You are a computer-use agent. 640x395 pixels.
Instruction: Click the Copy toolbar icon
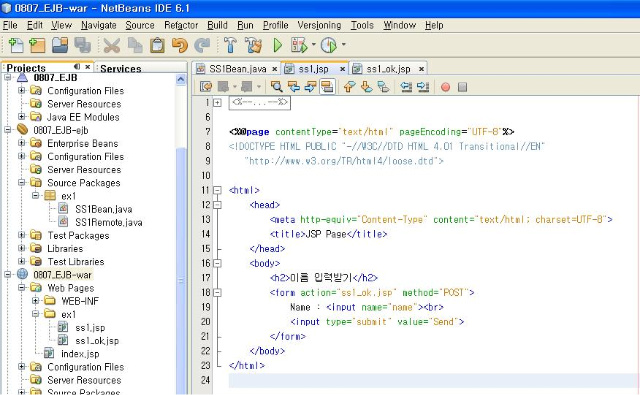pyautogui.click(x=135, y=45)
